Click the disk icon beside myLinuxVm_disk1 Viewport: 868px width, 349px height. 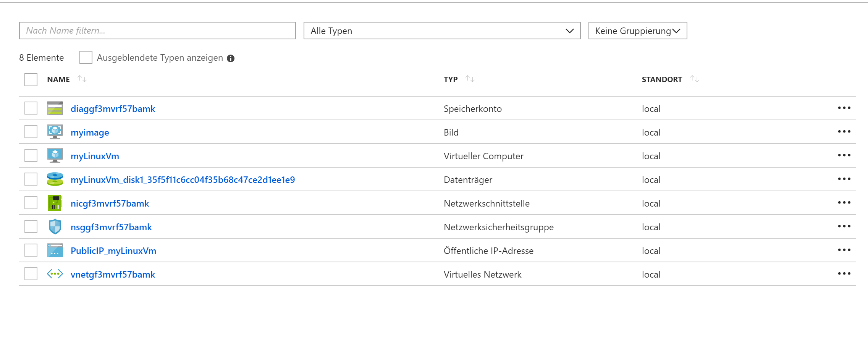(x=55, y=179)
